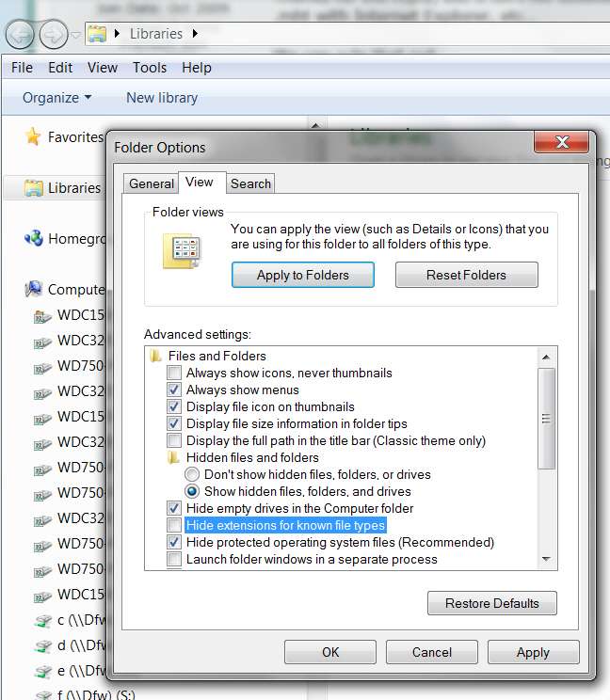This screenshot has width=610, height=700.
Task: Select the Favorites star icon in sidebar
Action: [33, 136]
